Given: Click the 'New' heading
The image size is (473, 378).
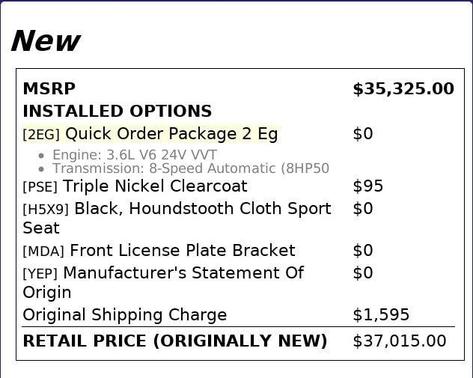Looking at the screenshot, I should [46, 41].
